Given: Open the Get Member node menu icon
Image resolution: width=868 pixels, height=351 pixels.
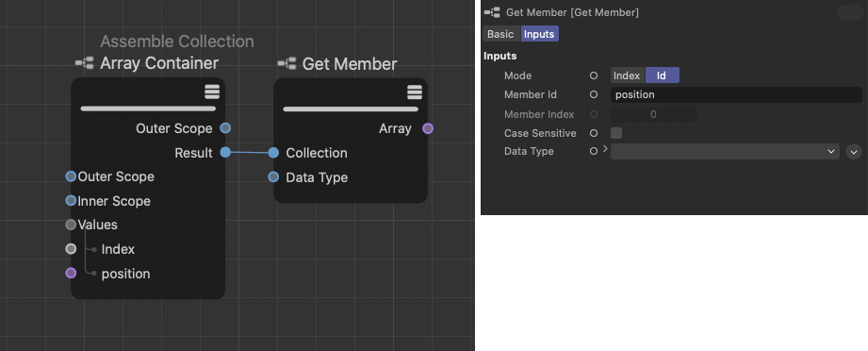Looking at the screenshot, I should pos(415,92).
